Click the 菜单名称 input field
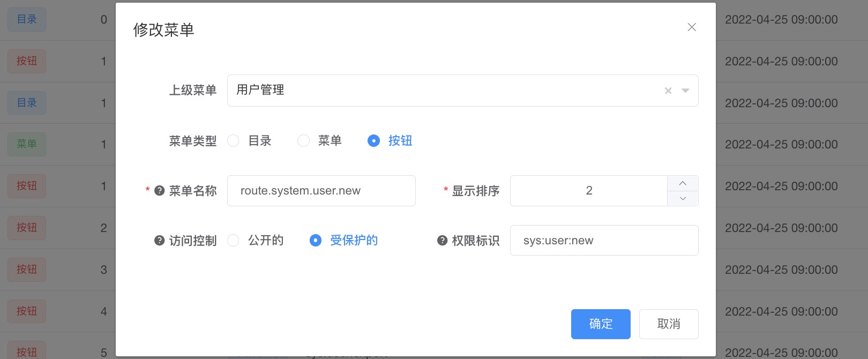868x359 pixels. click(x=321, y=191)
